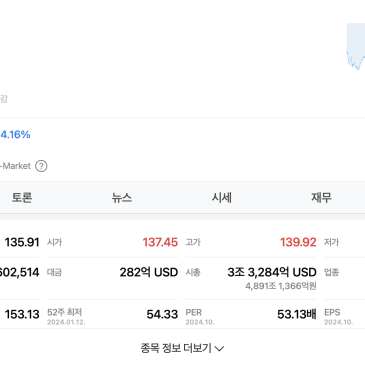Click the 54.33 52-week low value

pyautogui.click(x=162, y=314)
